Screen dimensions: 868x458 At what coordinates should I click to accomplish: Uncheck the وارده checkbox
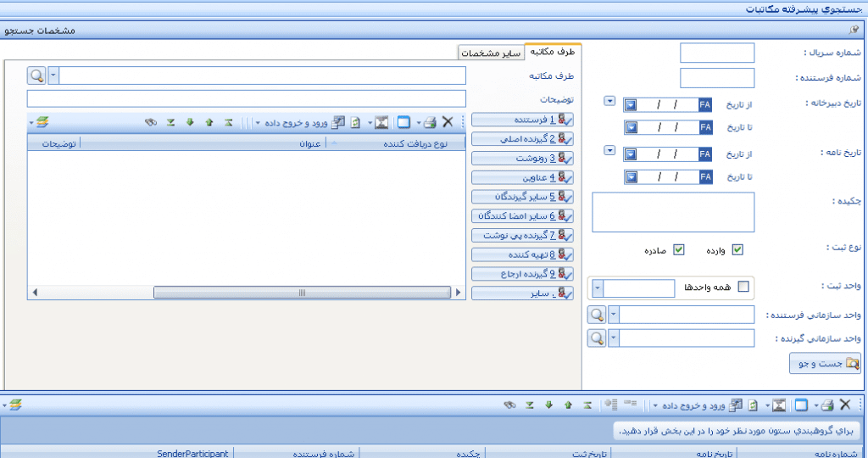(737, 249)
